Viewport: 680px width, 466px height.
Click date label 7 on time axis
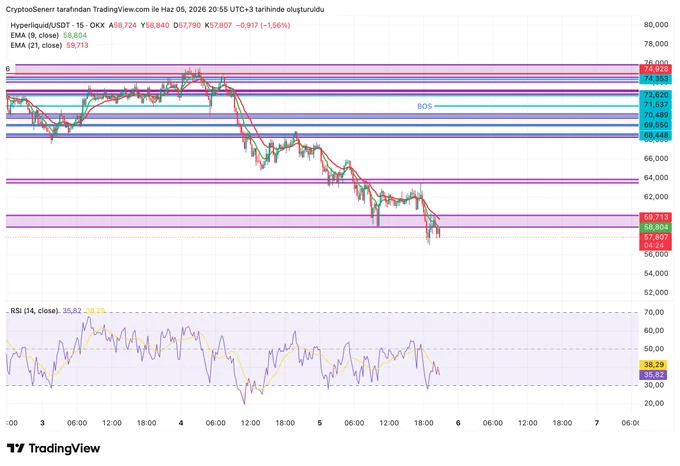tap(597, 423)
